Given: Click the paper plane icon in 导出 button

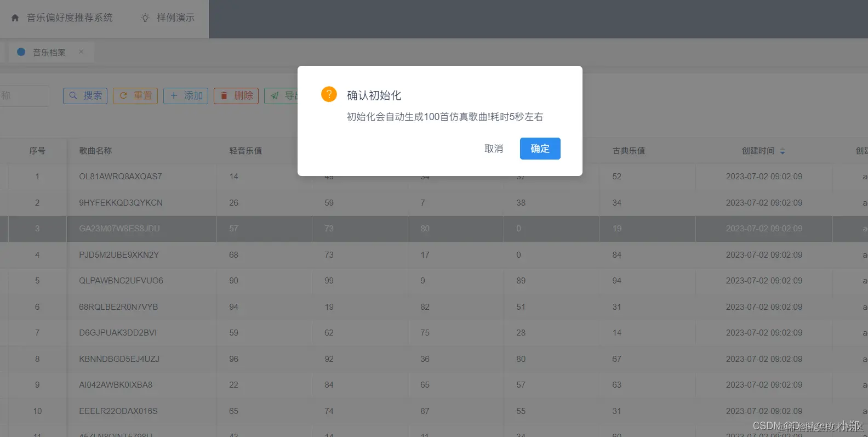Looking at the screenshot, I should pos(275,95).
